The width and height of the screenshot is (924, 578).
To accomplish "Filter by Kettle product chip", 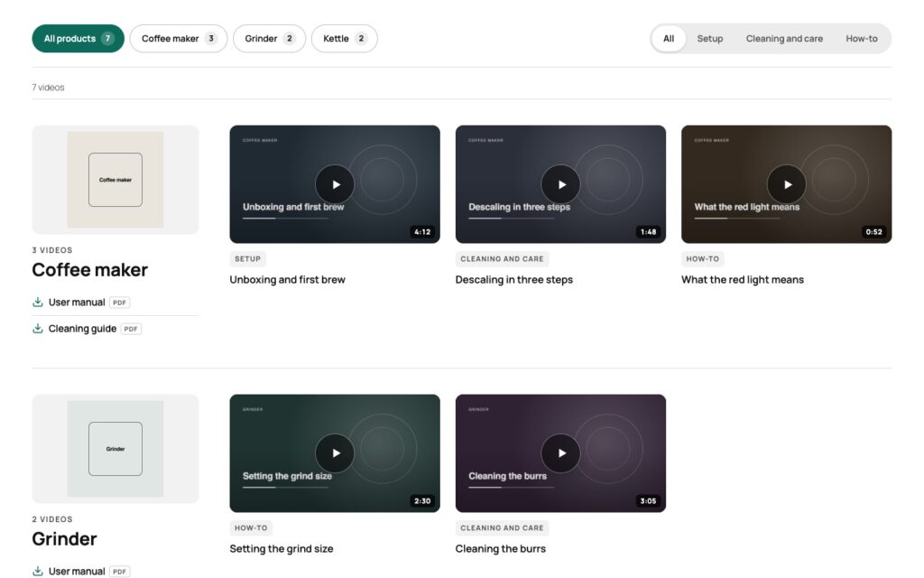I will (344, 38).
